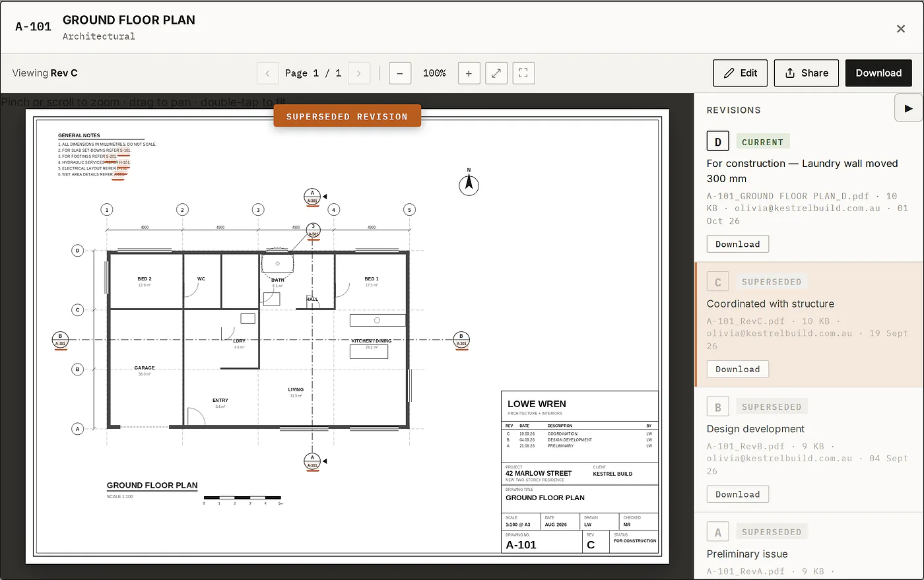
Task: Open 'For construction — Laundry wall moved' entry
Action: tap(808, 193)
